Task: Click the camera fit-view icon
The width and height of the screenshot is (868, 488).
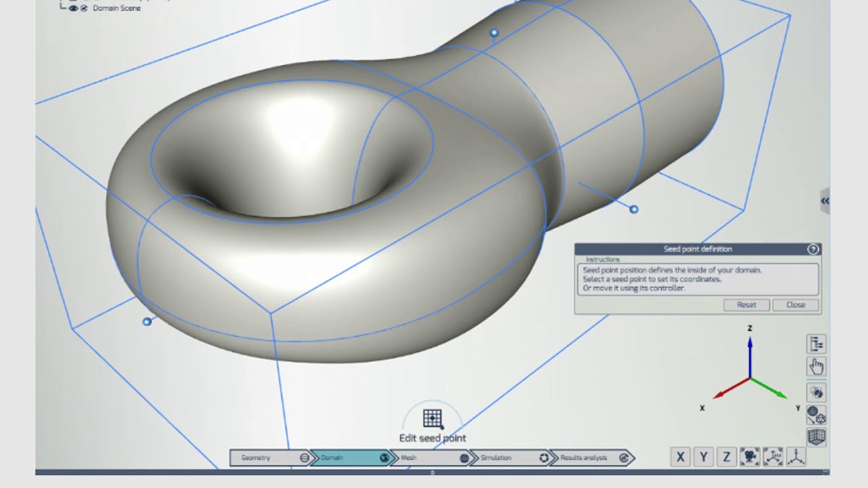Action: [x=749, y=457]
